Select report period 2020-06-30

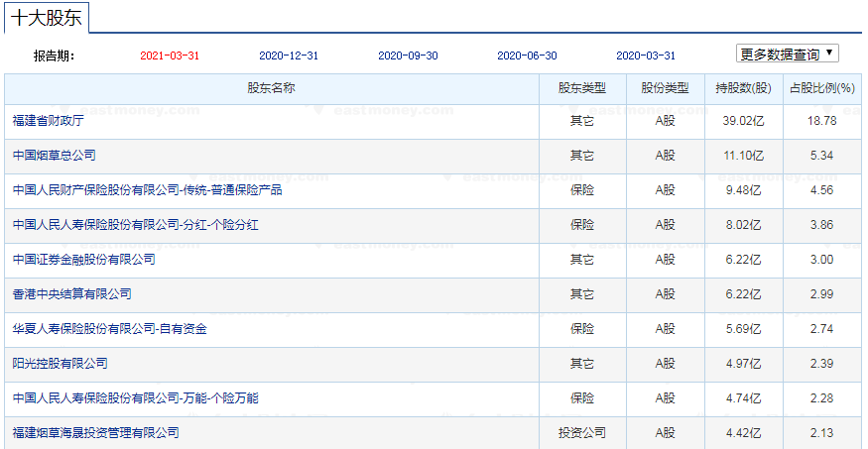[x=527, y=56]
